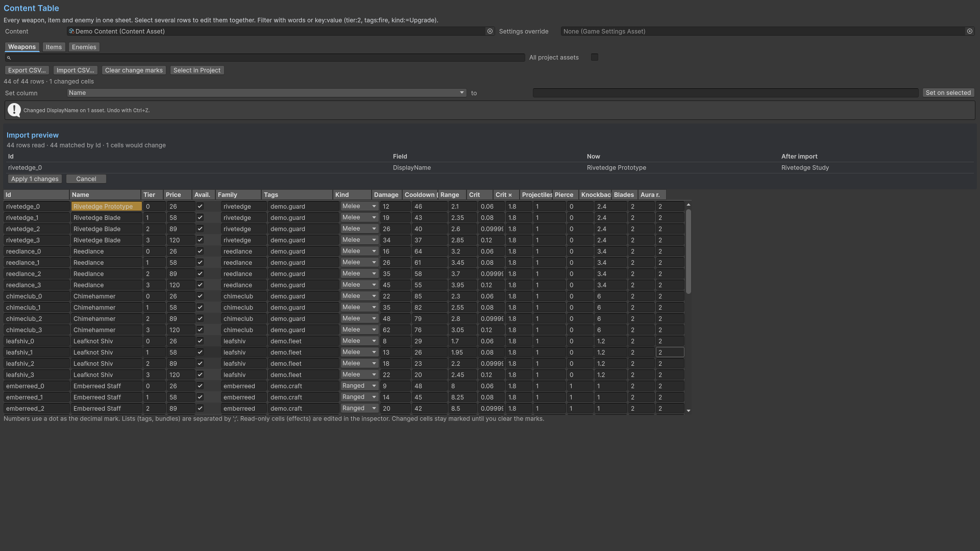Image resolution: width=980 pixels, height=551 pixels.
Task: Open Kind dropdown for emberreed_0
Action: coord(359,386)
